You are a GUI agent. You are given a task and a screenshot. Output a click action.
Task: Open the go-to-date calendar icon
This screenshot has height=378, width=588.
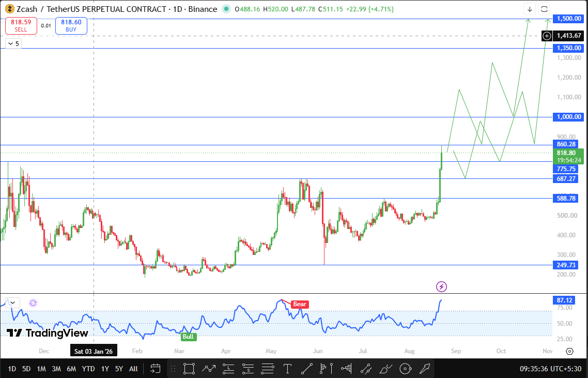coord(155,369)
